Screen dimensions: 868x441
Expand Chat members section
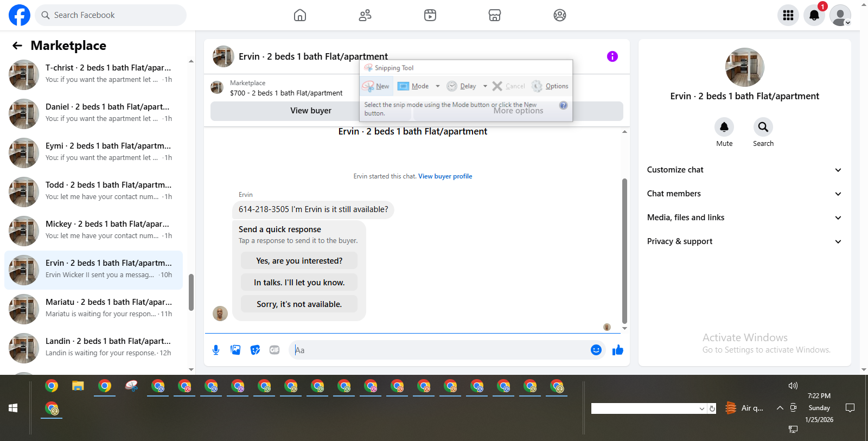[744, 194]
